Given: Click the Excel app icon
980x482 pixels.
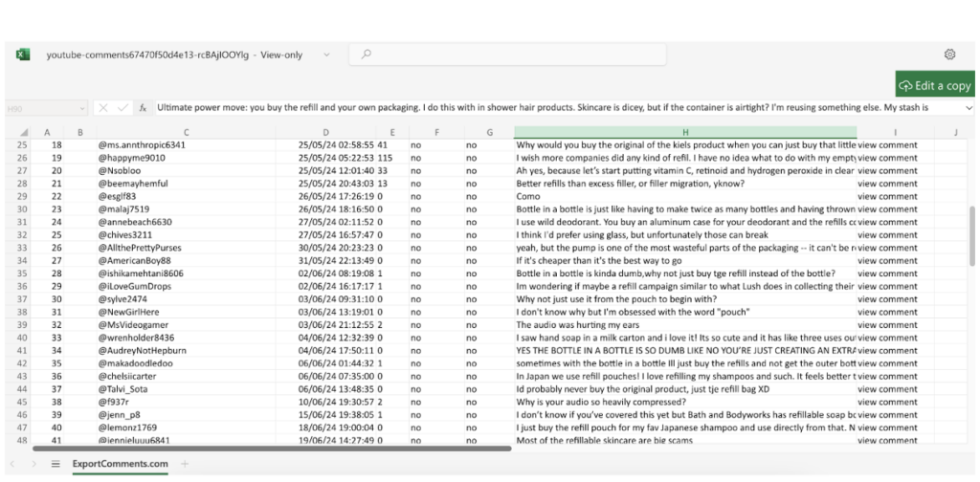Looking at the screenshot, I should click(23, 55).
